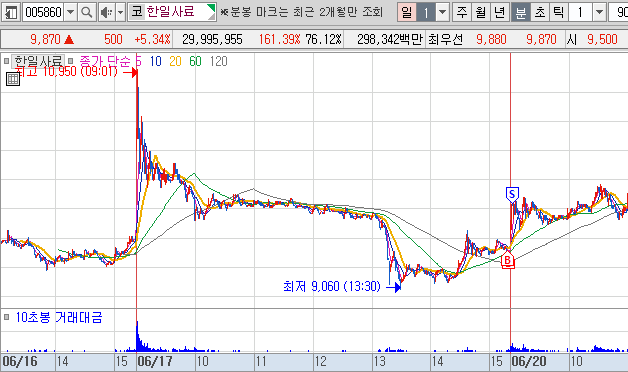Open the data table grid icon
This screenshot has height=372, width=628.
tap(13, 79)
